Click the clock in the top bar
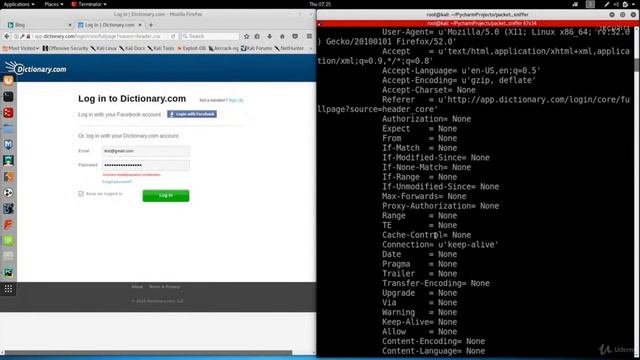The image size is (640, 360). coord(320,4)
